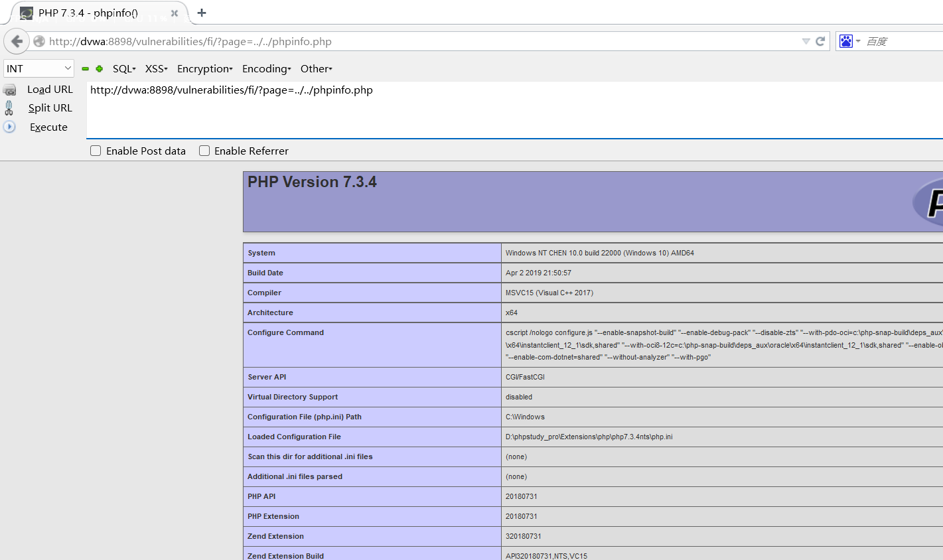This screenshot has height=560, width=943.
Task: Click the green minus HackBar icon
Action: [x=85, y=68]
